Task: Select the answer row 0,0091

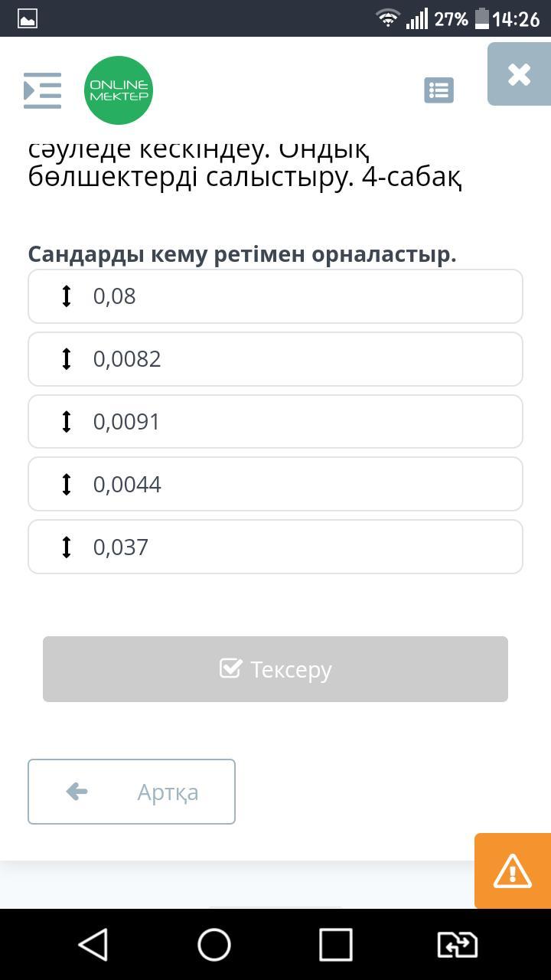Action: [x=275, y=422]
